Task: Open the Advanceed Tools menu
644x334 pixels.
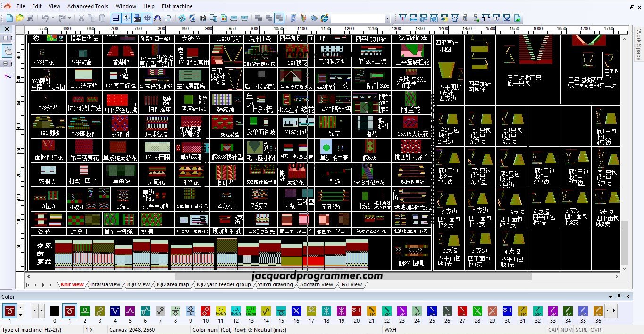Action: 87,6
